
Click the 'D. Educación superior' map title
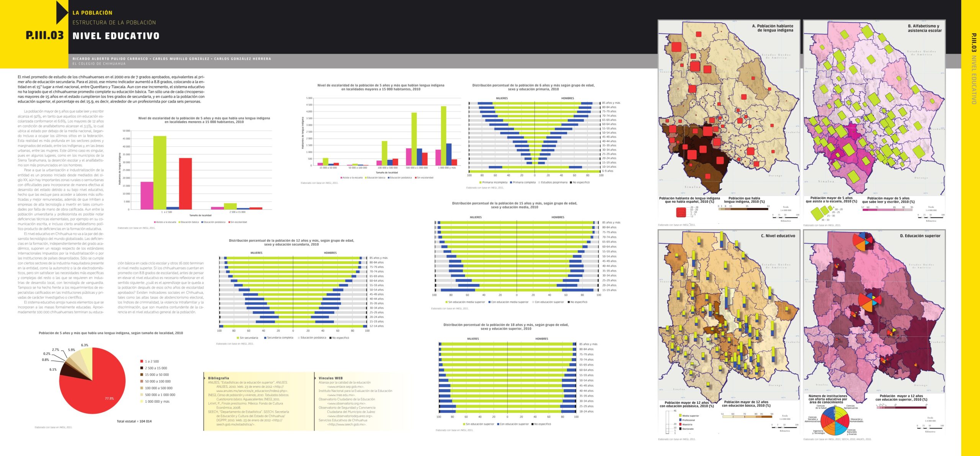pos(920,236)
